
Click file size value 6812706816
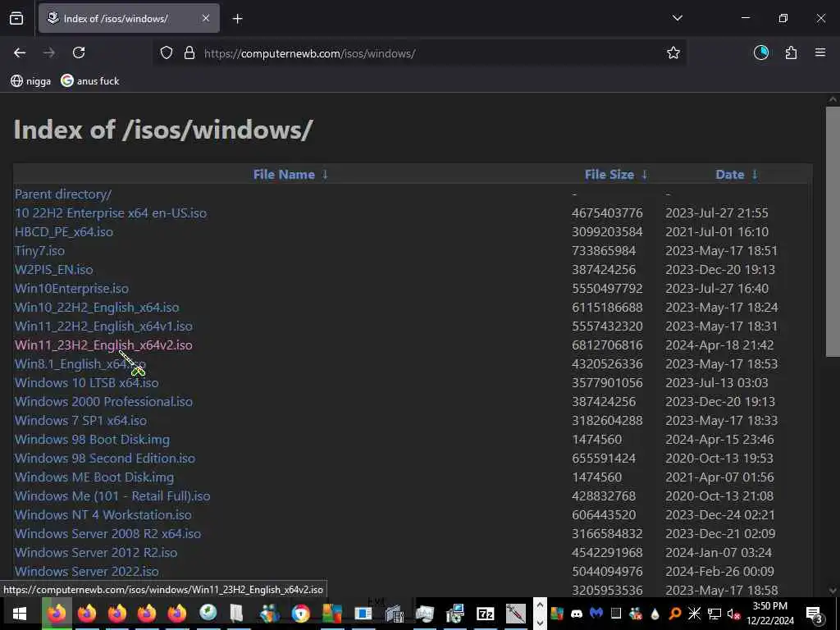coord(607,345)
